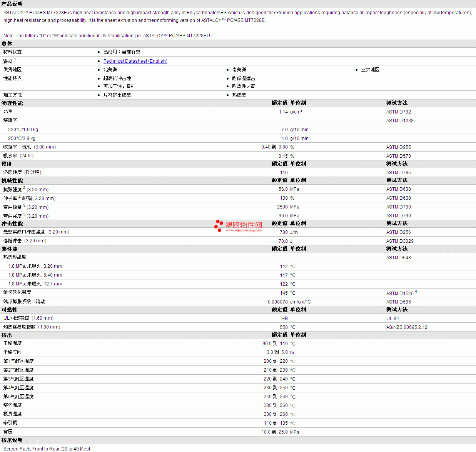Click the ASTM D1238 test method
This screenshot has height=452, width=476.
pos(400,121)
